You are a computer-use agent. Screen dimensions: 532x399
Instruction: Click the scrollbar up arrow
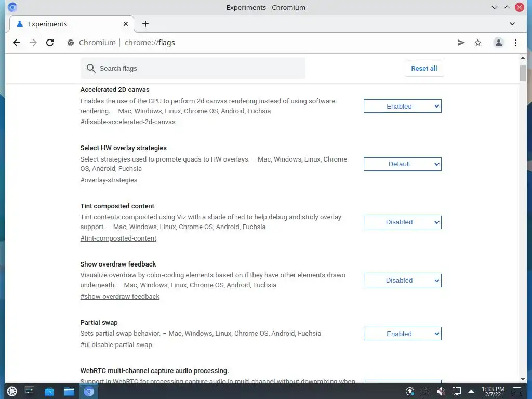(523, 58)
